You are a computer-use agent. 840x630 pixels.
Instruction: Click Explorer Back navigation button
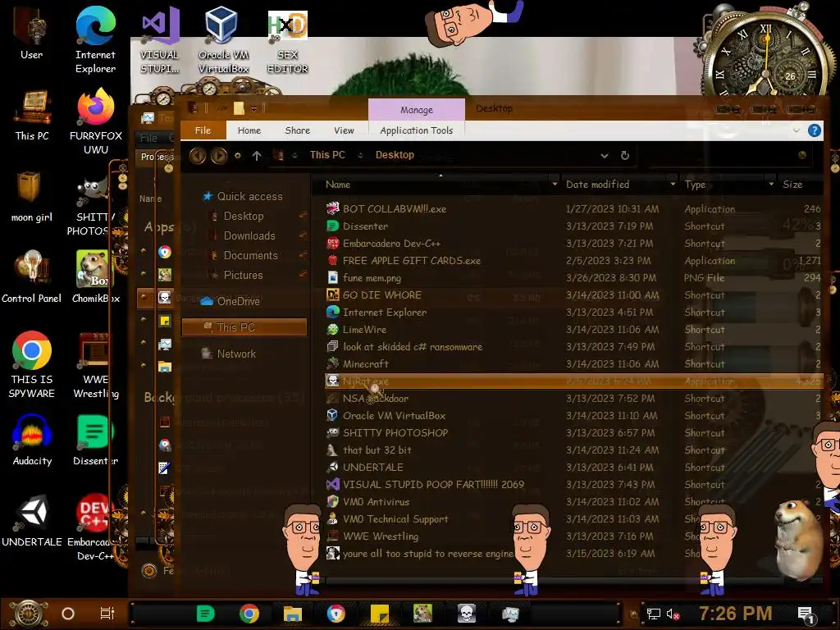pos(198,155)
